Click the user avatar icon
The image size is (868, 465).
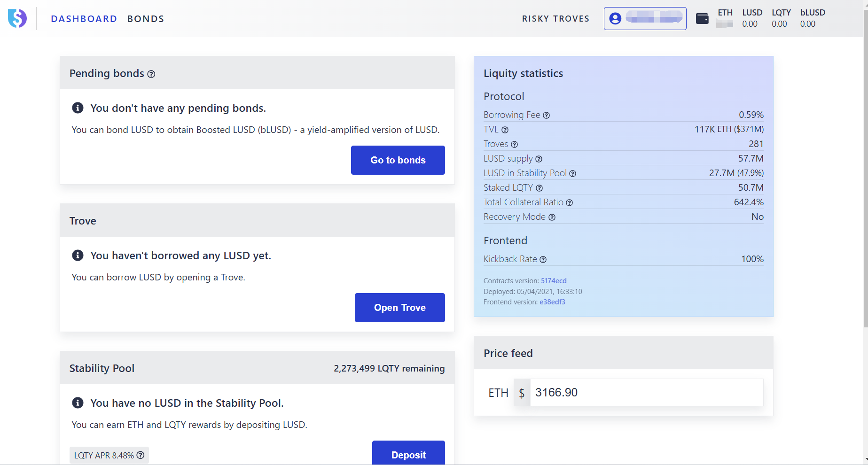[x=615, y=18]
